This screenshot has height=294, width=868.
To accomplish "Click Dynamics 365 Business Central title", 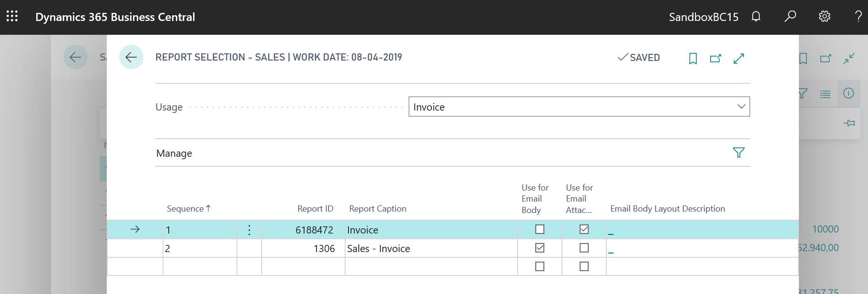I will tap(115, 17).
